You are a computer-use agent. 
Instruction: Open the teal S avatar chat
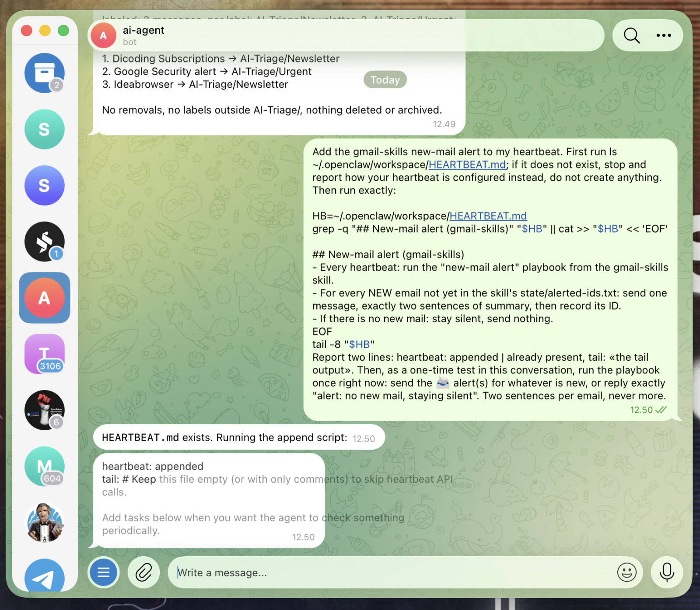coord(44,129)
